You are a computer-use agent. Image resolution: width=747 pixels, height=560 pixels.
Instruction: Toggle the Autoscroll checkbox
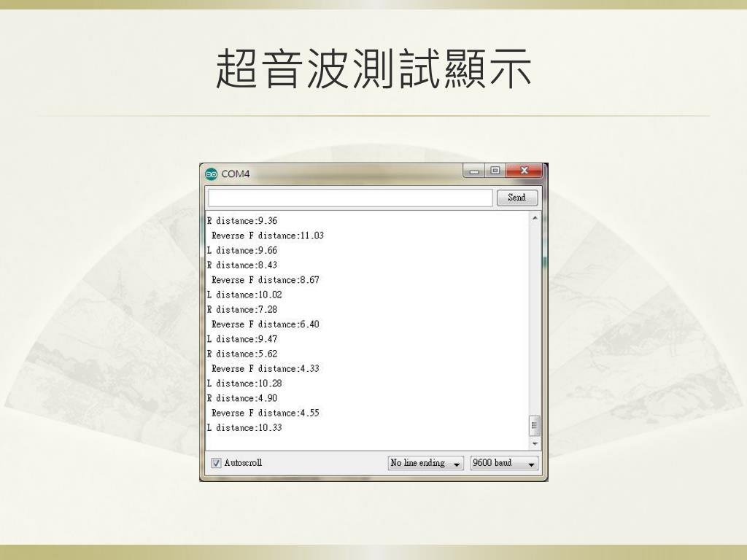(x=216, y=463)
